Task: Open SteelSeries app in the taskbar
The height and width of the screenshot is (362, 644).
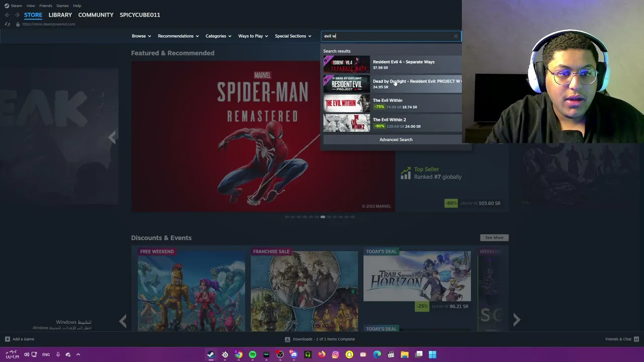Action: [225, 354]
